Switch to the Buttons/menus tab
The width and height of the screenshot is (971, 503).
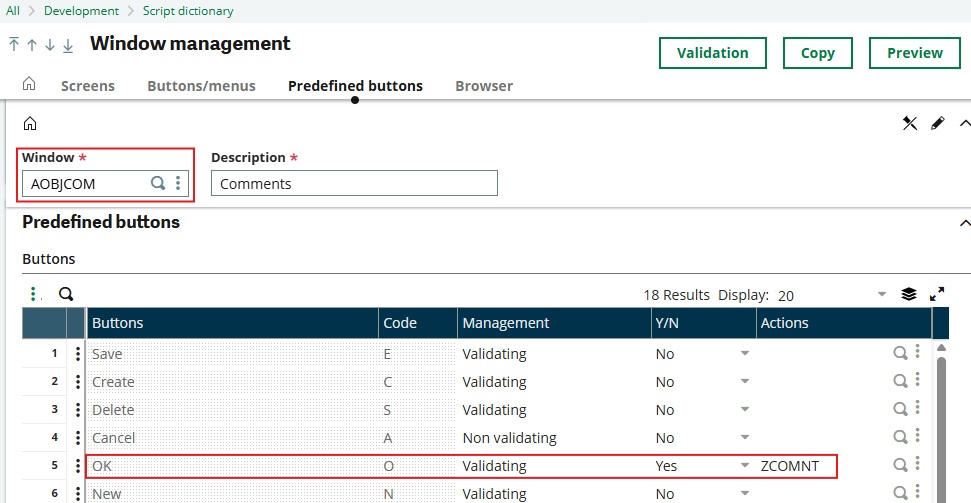(201, 86)
